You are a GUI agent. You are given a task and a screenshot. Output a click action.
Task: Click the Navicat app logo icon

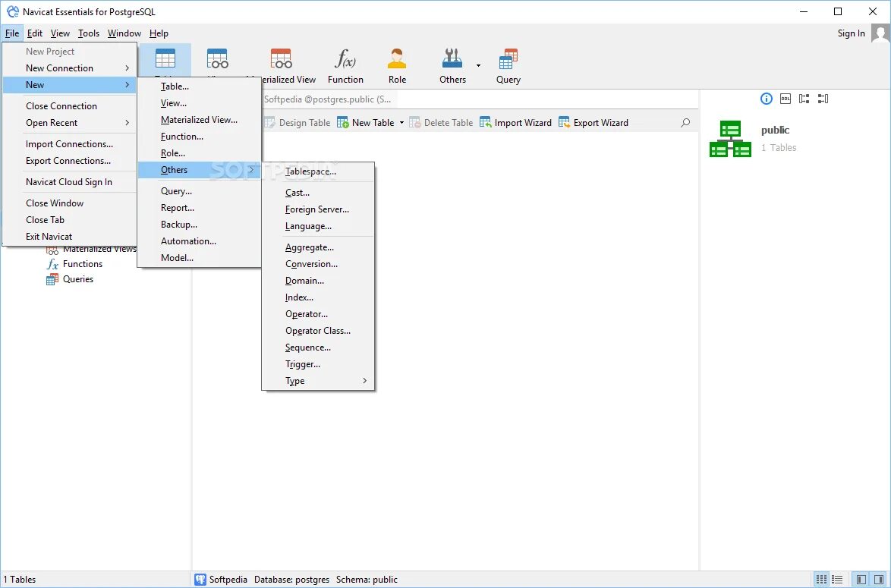12,11
